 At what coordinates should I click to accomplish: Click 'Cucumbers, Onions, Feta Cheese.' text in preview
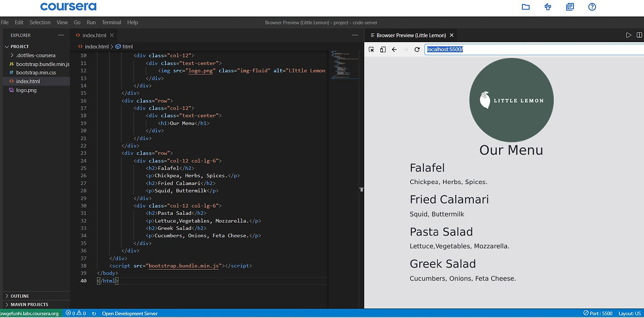463,278
